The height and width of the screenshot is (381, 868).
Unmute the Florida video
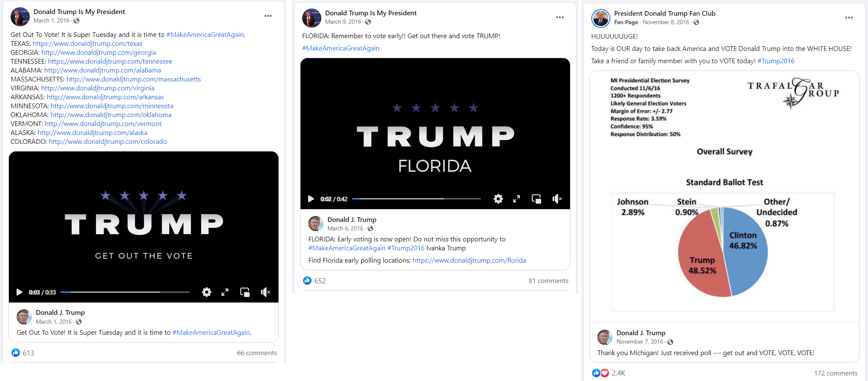click(557, 199)
